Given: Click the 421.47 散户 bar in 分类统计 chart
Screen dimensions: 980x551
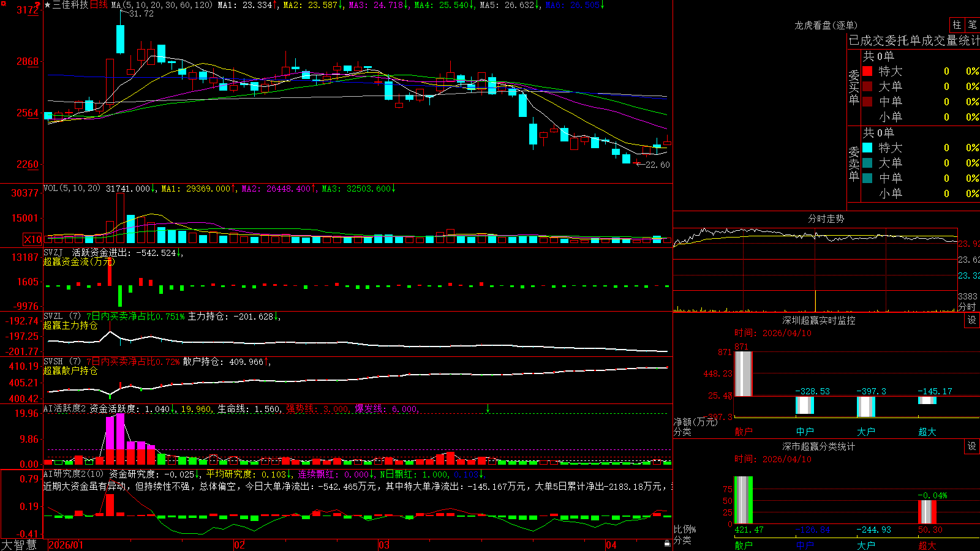Looking at the screenshot, I should [x=743, y=500].
